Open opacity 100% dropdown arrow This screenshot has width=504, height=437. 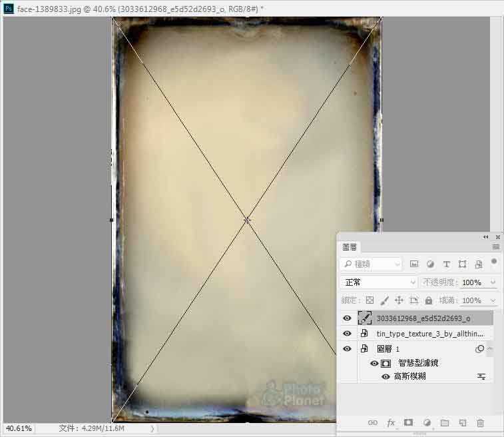point(493,282)
